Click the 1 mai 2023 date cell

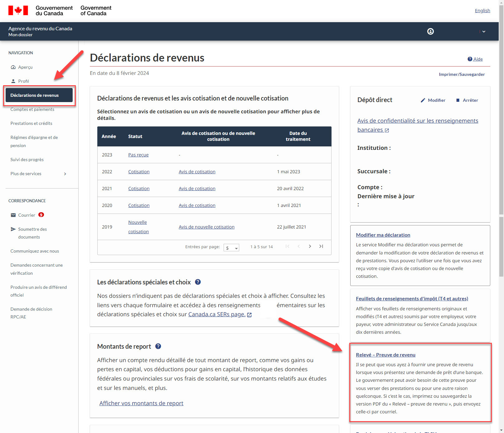pyautogui.click(x=288, y=172)
